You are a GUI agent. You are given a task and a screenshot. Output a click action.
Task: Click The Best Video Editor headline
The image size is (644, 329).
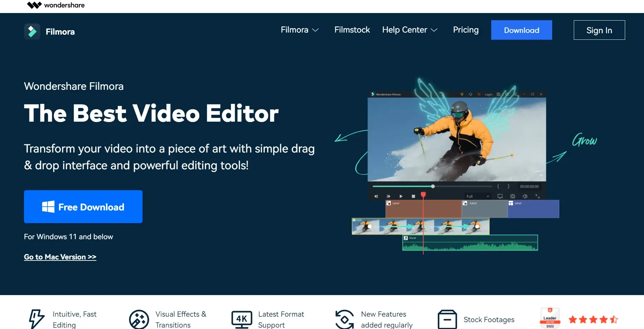coord(151,113)
